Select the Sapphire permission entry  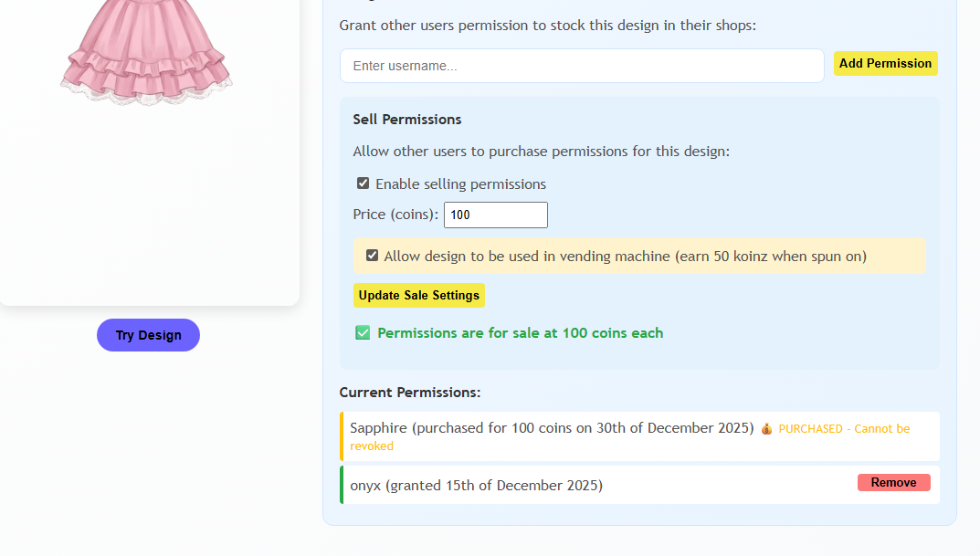click(x=552, y=428)
